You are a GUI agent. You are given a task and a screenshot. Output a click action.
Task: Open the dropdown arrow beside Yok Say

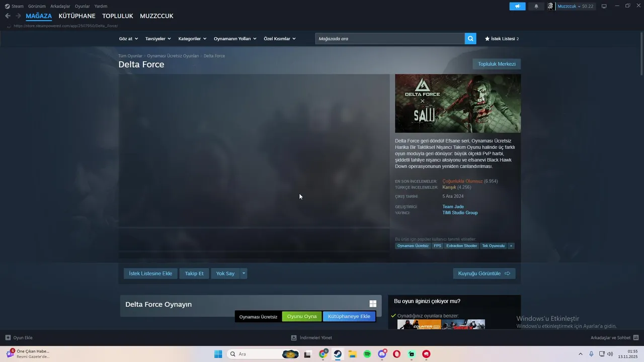click(244, 274)
